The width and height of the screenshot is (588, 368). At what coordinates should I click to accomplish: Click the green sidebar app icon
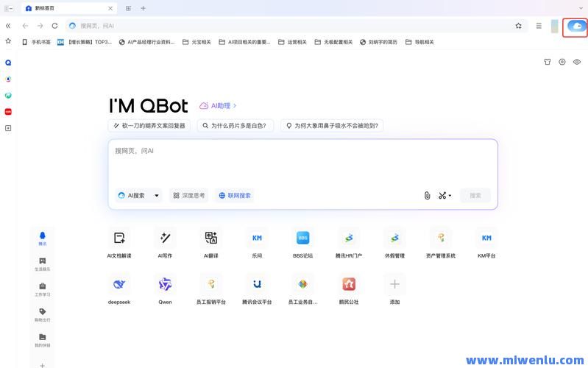click(8, 95)
